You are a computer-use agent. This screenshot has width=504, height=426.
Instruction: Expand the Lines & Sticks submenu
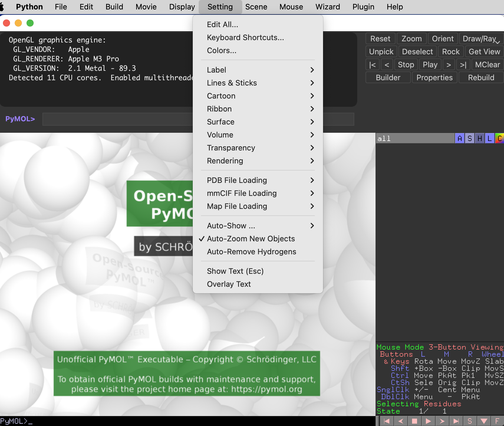pyautogui.click(x=258, y=83)
